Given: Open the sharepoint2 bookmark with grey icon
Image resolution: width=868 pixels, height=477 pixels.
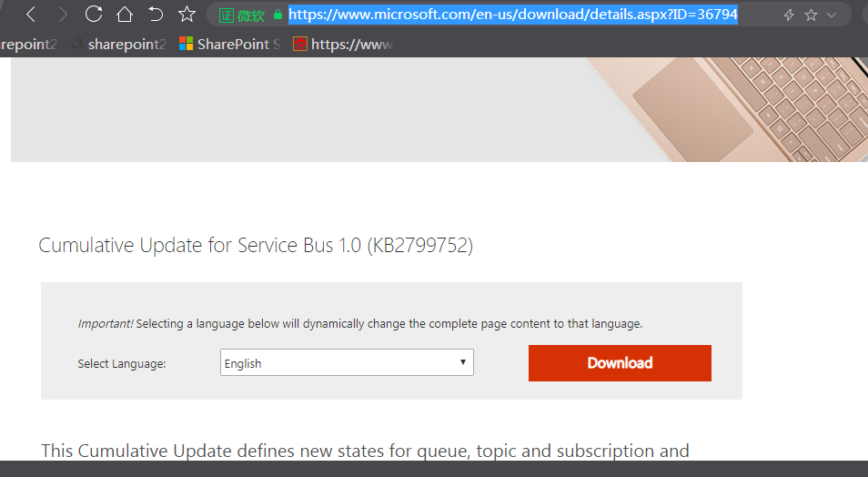Looking at the screenshot, I should tap(119, 44).
